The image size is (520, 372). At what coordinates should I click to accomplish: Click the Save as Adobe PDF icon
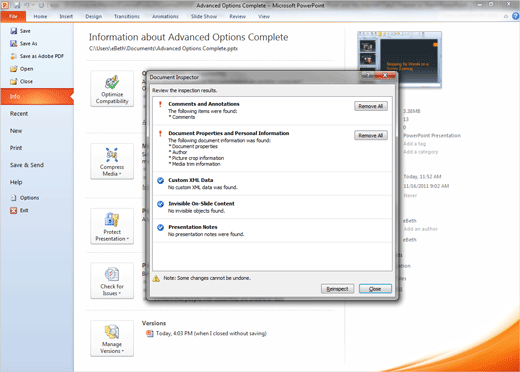coord(14,56)
